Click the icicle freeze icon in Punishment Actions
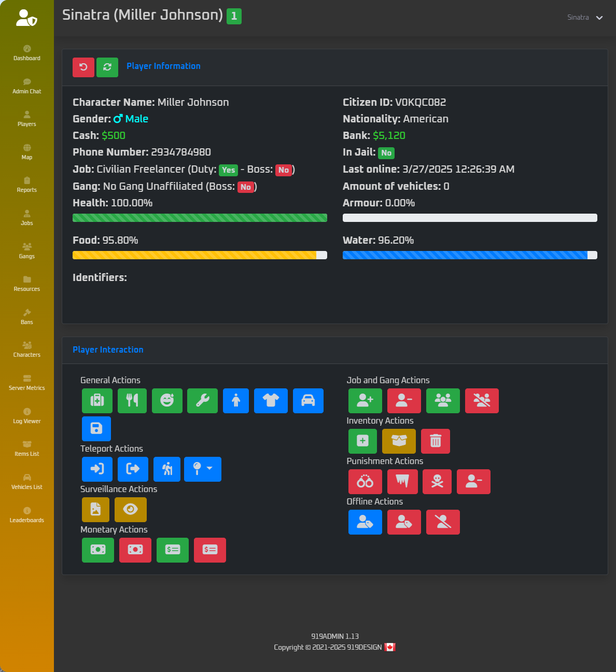 point(402,482)
